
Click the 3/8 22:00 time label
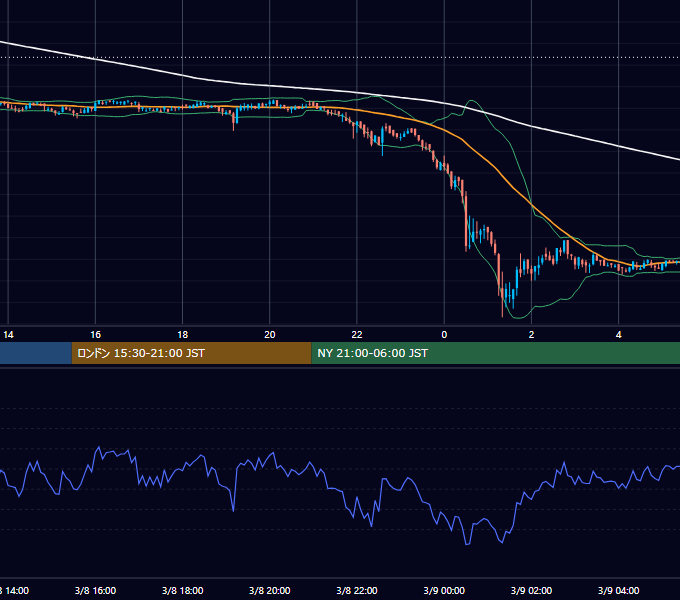point(357,590)
